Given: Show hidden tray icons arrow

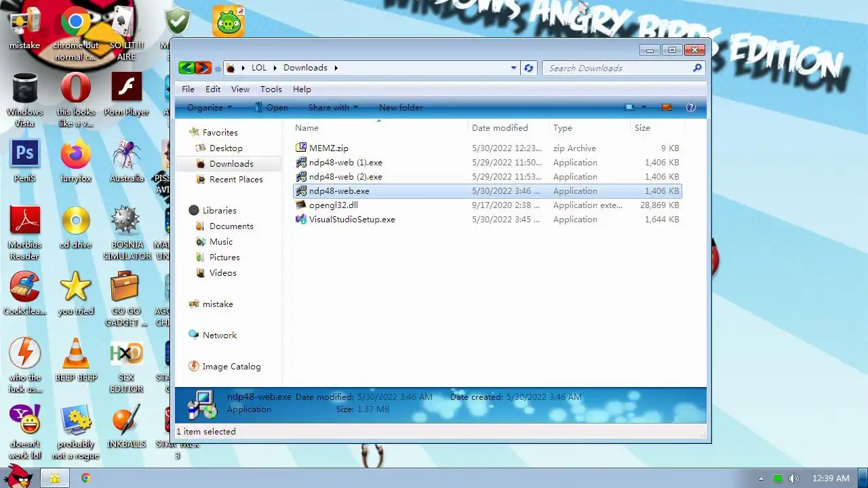Looking at the screenshot, I should [761, 479].
